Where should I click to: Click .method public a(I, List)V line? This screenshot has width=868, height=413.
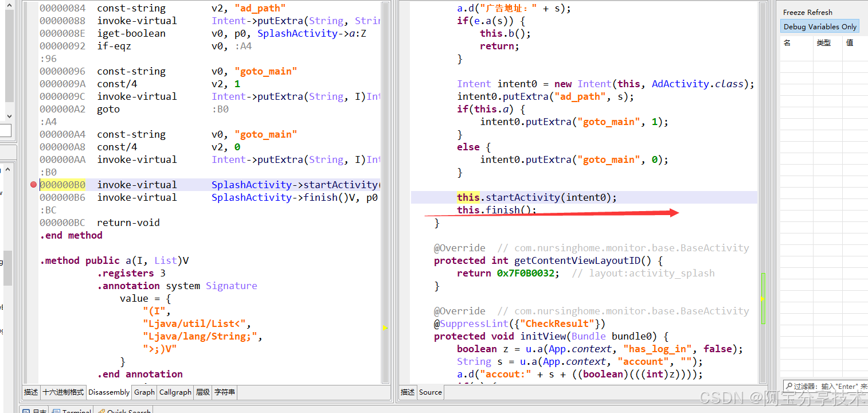click(114, 260)
